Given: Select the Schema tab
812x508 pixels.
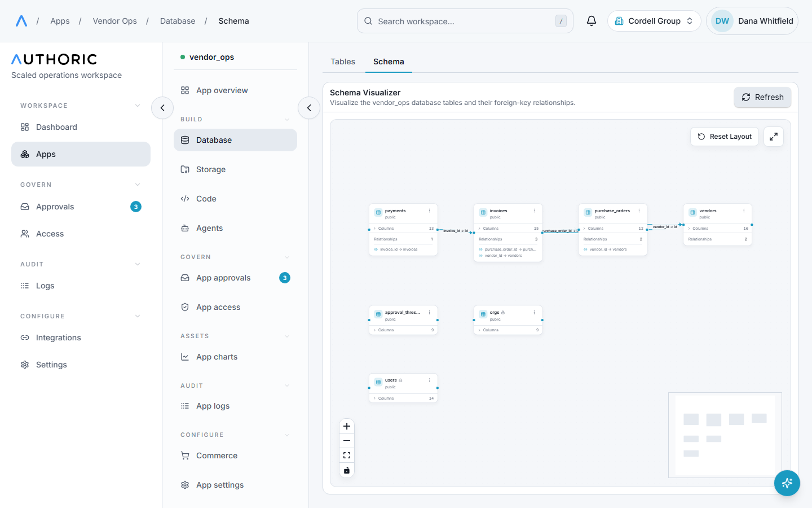Looking at the screenshot, I should [389, 62].
